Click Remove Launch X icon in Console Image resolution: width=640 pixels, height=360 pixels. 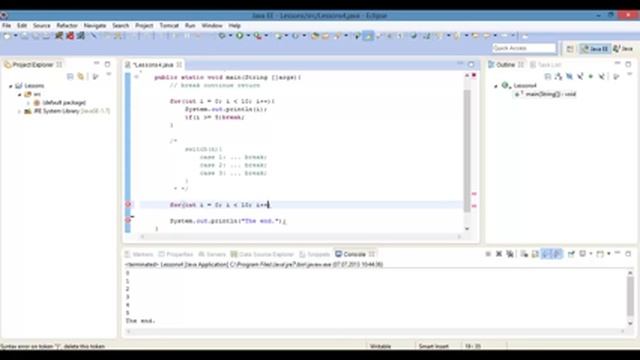pos(499,254)
